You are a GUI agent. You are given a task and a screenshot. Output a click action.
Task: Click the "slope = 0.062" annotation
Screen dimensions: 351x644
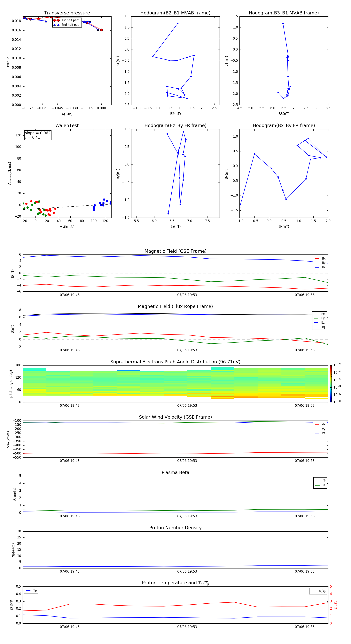click(37, 133)
